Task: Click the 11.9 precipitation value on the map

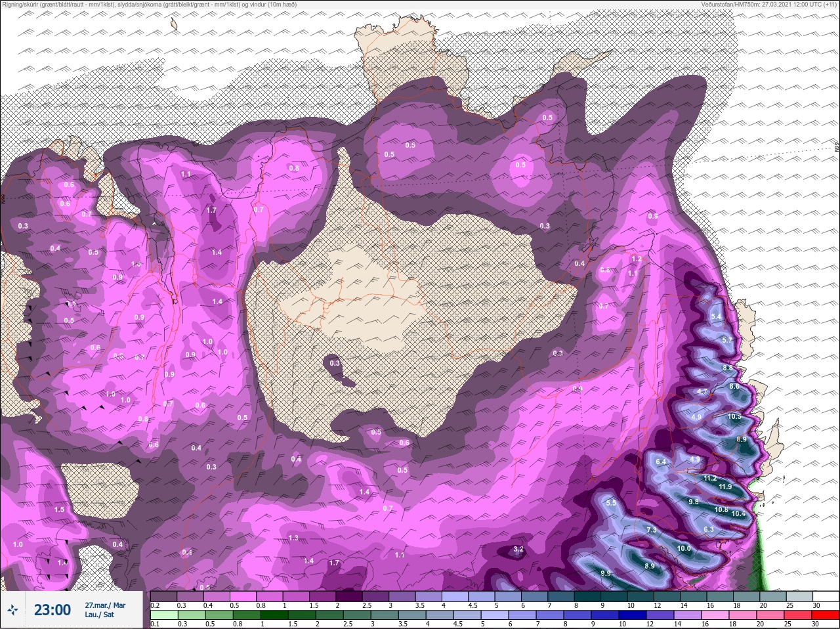Action: pyautogui.click(x=724, y=487)
